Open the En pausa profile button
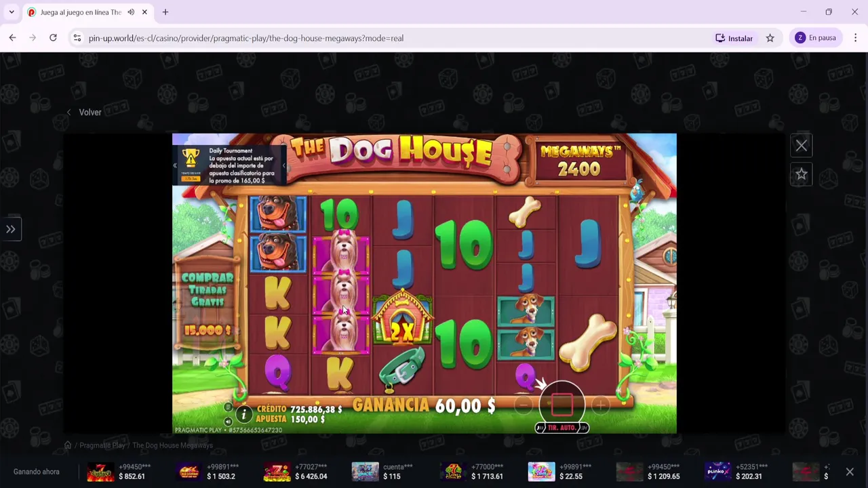868x488 pixels. click(x=816, y=38)
